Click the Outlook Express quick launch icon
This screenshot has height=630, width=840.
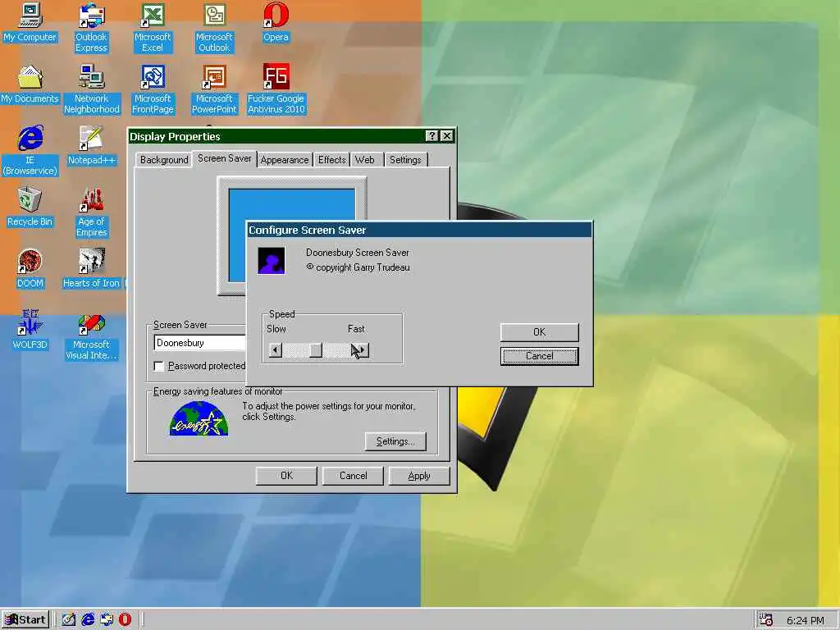tap(107, 620)
